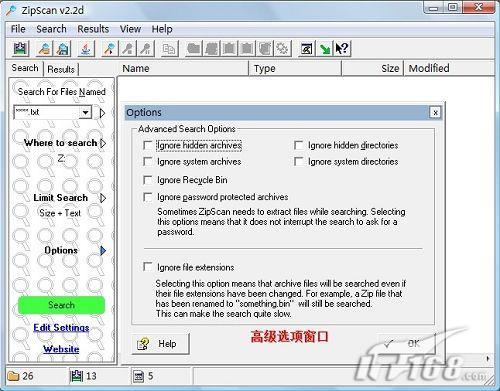
Task: Sort results by the Modified column header
Action: (x=449, y=68)
